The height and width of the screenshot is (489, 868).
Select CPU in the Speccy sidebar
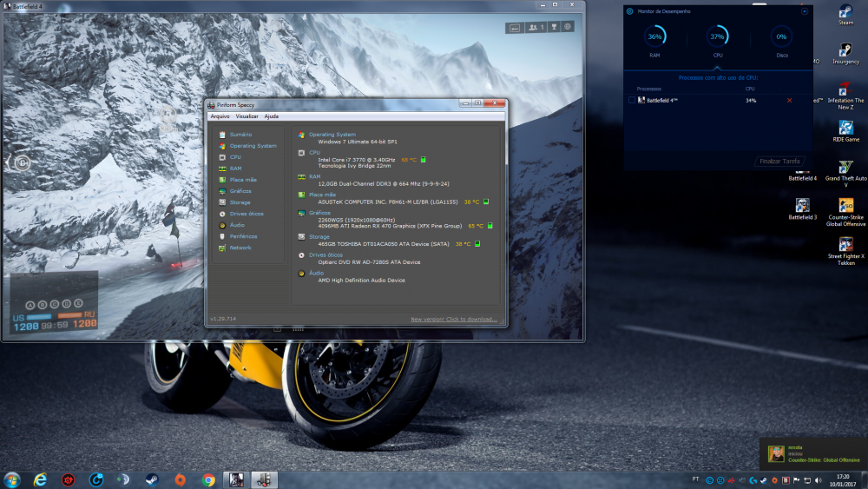tap(235, 157)
